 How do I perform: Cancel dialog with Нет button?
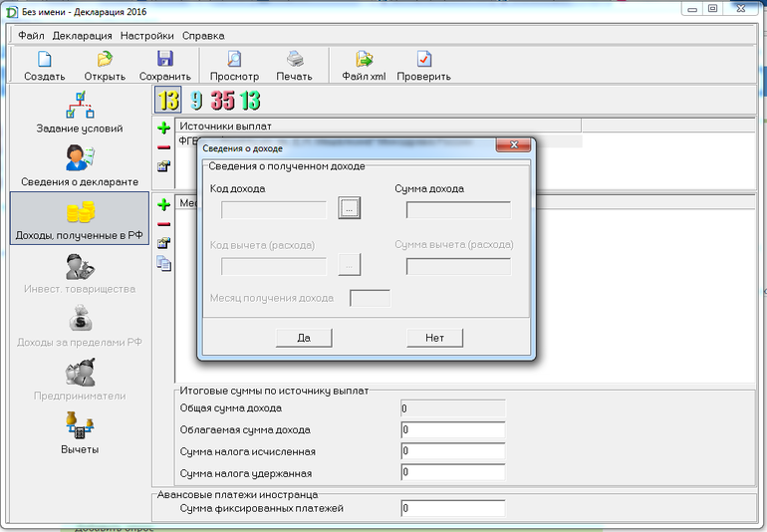435,338
